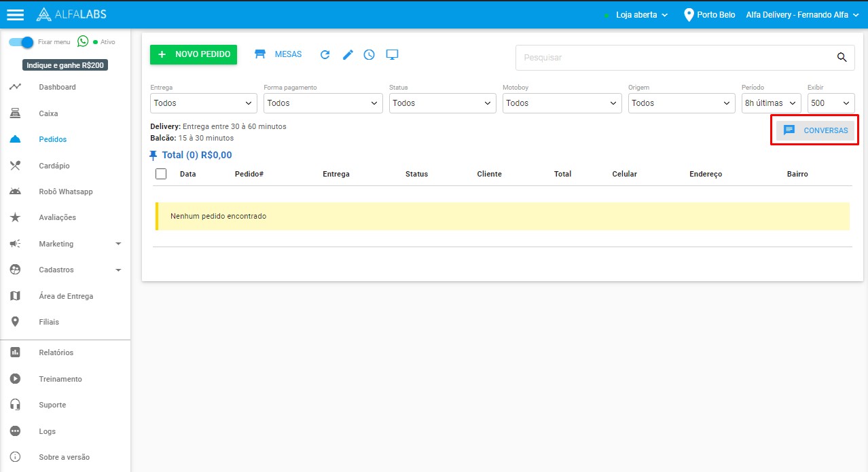Open Cardápio in the sidebar
This screenshot has width=868, height=472.
pyautogui.click(x=54, y=166)
